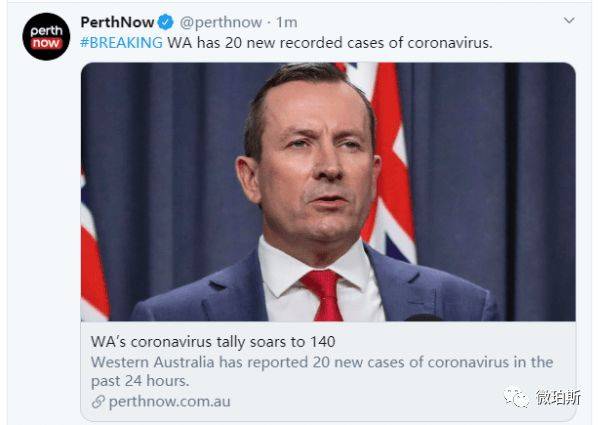The width and height of the screenshot is (600, 425).
Task: Click the PerthNow account name
Action: (x=117, y=22)
